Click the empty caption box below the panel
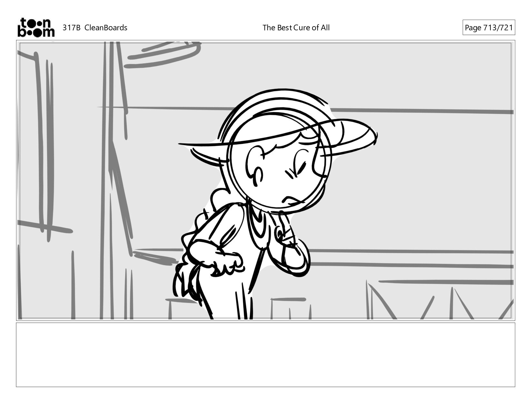Image resolution: width=532 pixels, height=411 pixels. [265, 355]
